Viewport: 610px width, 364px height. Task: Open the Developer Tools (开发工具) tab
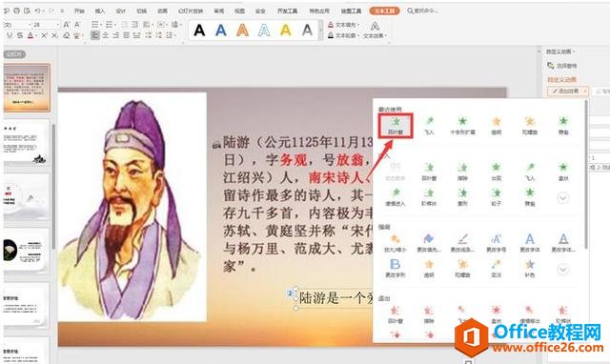click(288, 10)
